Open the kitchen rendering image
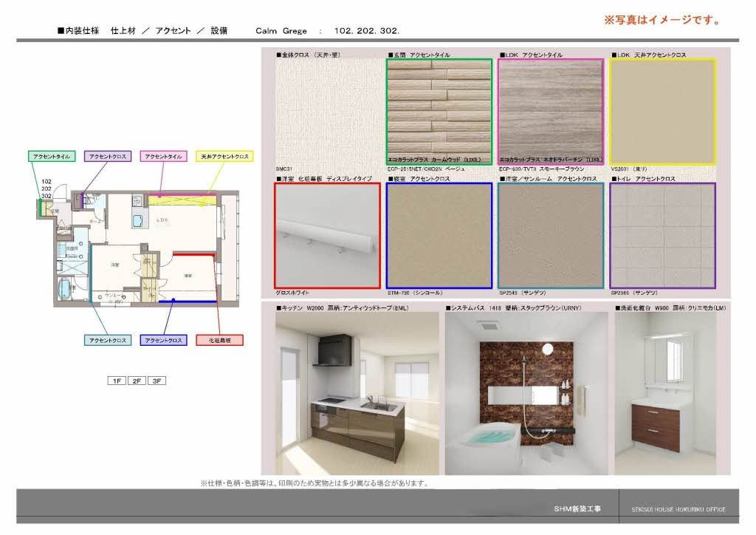 point(357,394)
